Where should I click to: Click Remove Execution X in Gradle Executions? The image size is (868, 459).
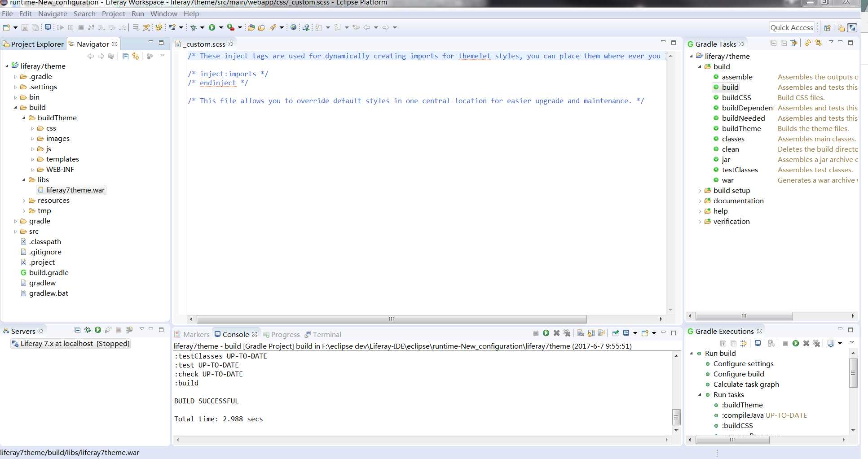click(806, 343)
